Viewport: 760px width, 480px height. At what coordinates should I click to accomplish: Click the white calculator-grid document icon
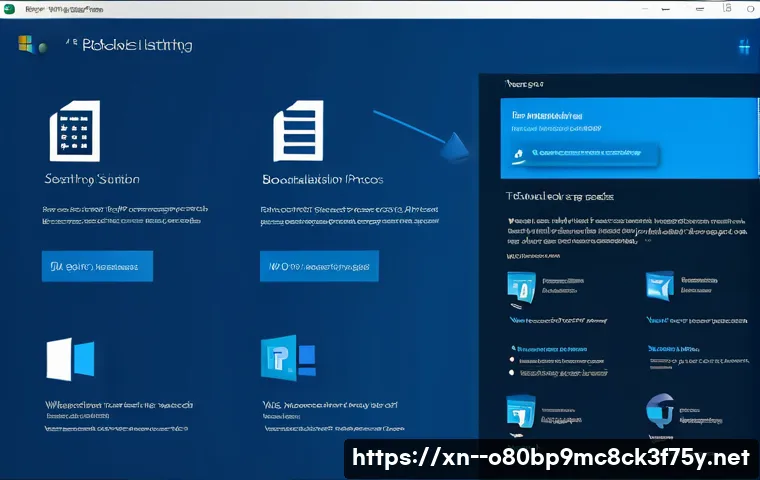click(75, 131)
